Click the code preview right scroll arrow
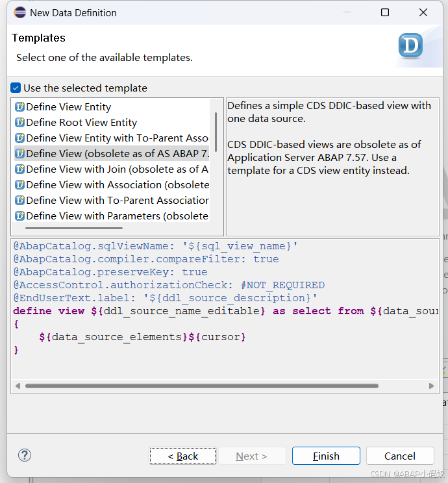The height and width of the screenshot is (483, 448). pos(431,386)
